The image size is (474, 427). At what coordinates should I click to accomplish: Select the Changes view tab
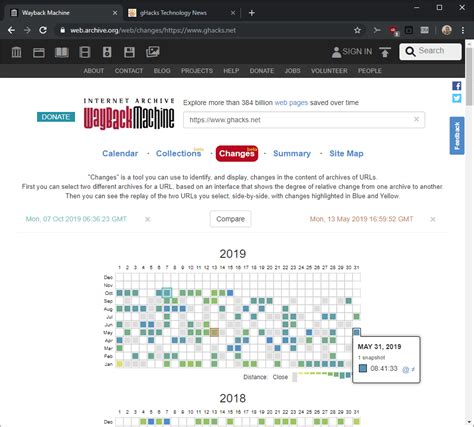pos(237,153)
